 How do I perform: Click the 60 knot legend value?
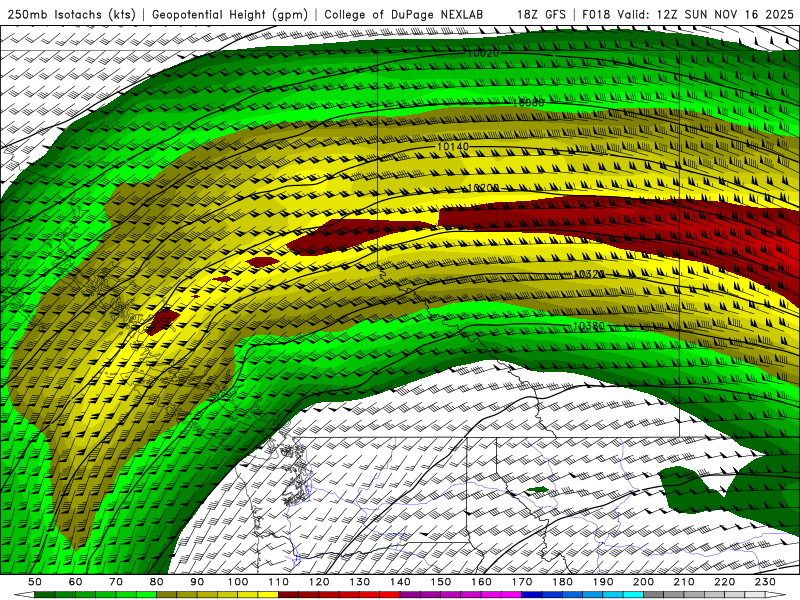[x=75, y=582]
